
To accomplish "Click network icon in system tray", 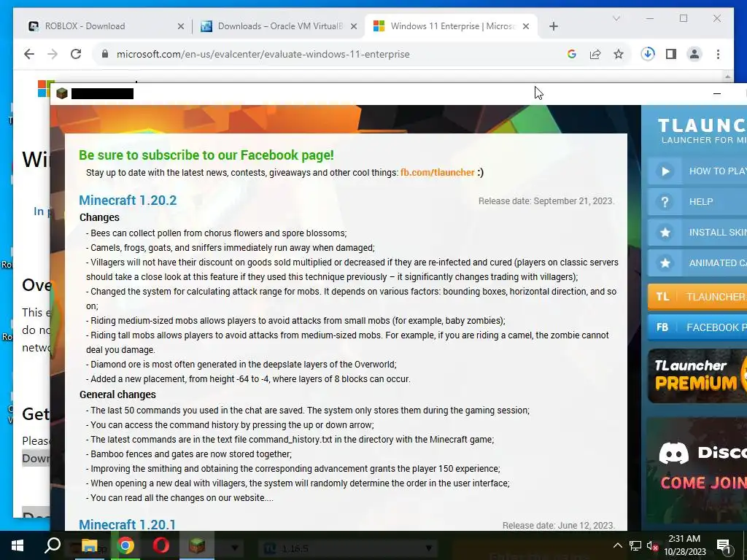I will tap(635, 545).
